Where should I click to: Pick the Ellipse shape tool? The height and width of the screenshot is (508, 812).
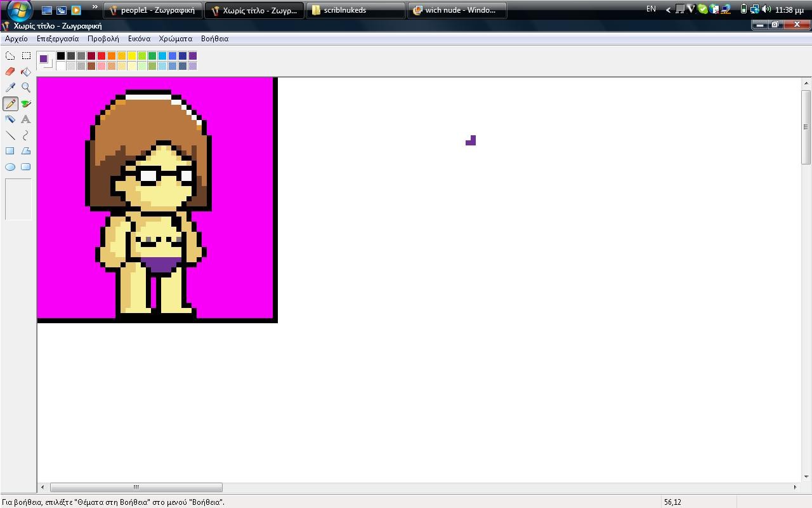coord(10,167)
